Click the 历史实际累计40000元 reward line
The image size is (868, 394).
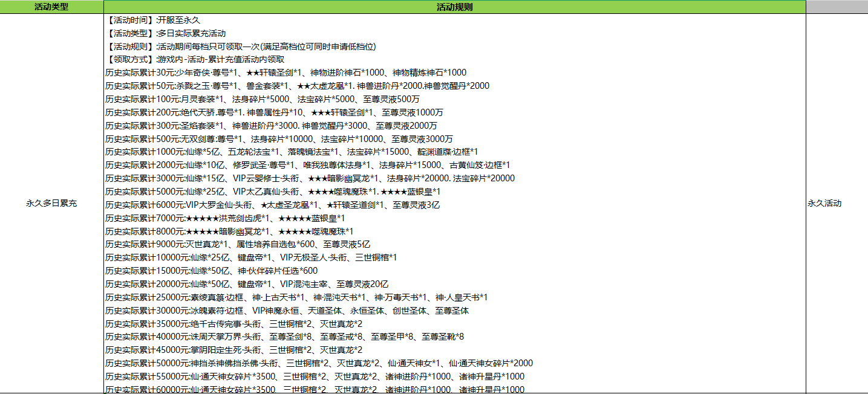(284, 337)
